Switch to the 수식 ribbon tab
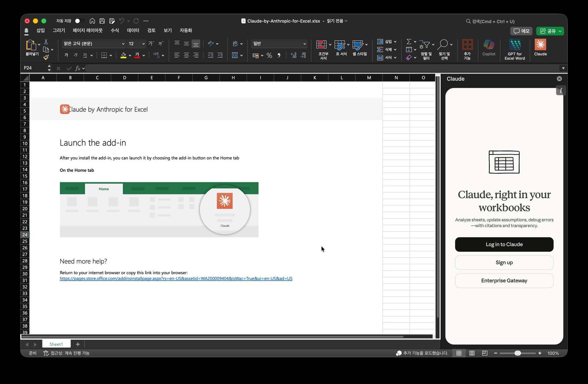 (x=115, y=30)
